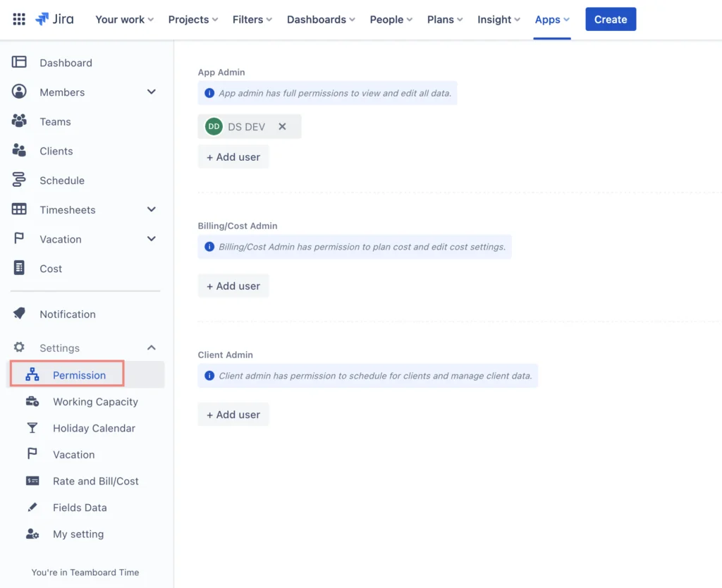Select My setting option

point(78,534)
